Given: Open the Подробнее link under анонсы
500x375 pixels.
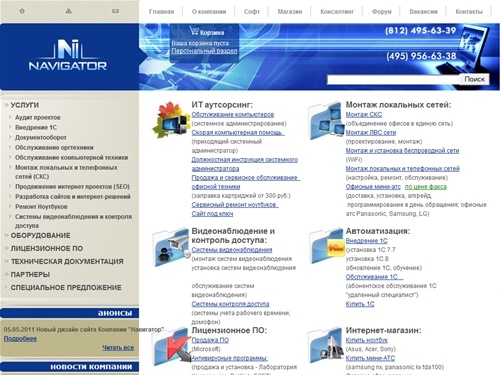Looking at the screenshot, I should [20, 338].
